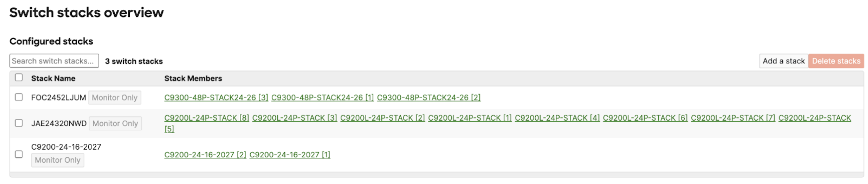Image resolution: width=868 pixels, height=184 pixels.
Task: Select all stacks with header checkbox
Action: (x=19, y=78)
